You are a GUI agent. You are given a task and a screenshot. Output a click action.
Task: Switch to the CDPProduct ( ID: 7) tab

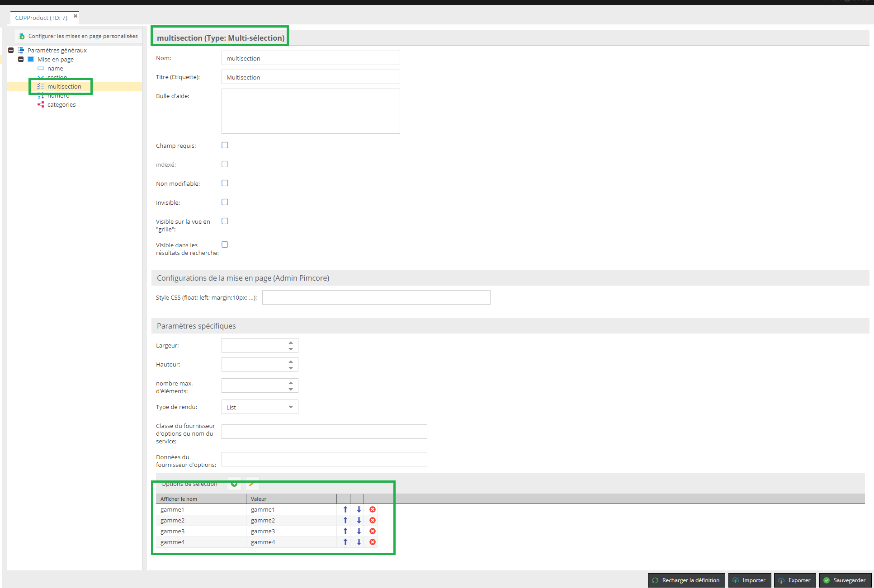(x=41, y=18)
